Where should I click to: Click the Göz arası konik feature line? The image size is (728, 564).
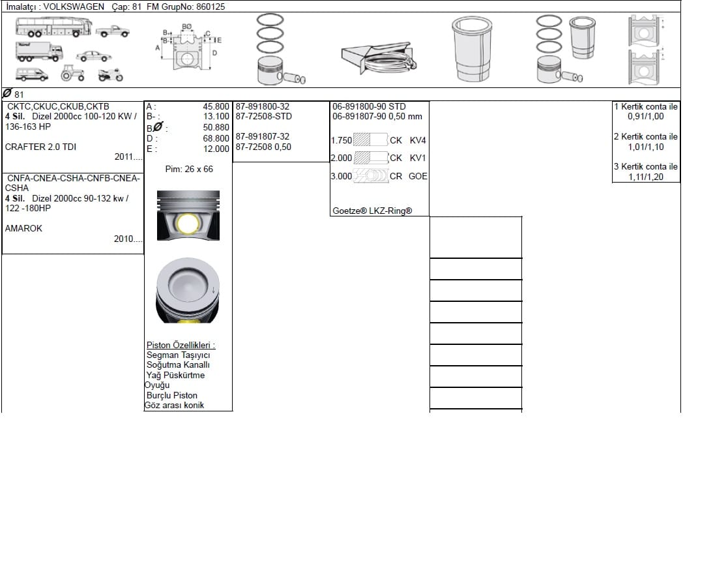coord(174,405)
